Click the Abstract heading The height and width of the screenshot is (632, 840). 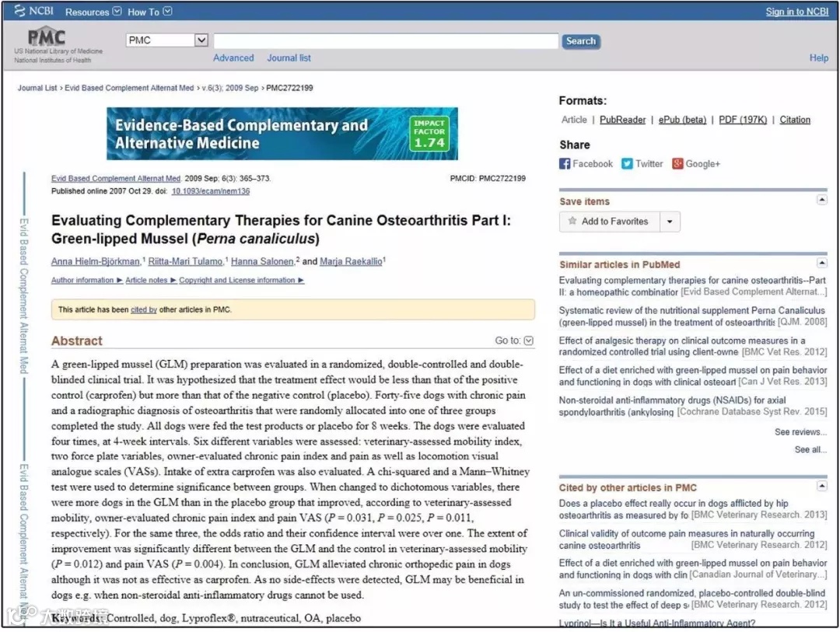pyautogui.click(x=76, y=340)
